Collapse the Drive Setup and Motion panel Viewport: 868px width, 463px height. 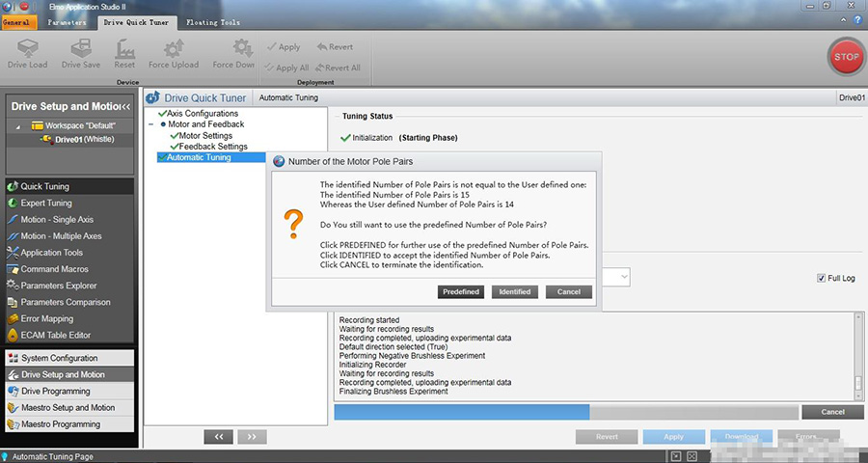126,106
